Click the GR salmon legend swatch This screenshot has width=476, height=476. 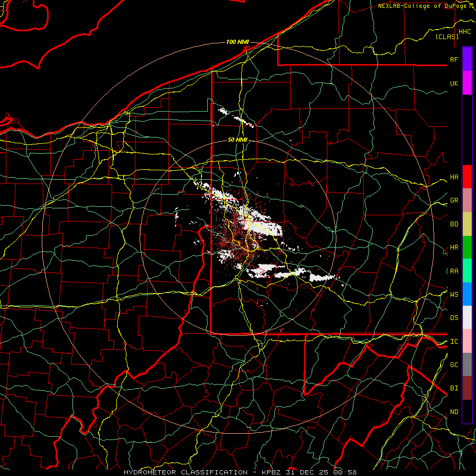[x=467, y=200]
